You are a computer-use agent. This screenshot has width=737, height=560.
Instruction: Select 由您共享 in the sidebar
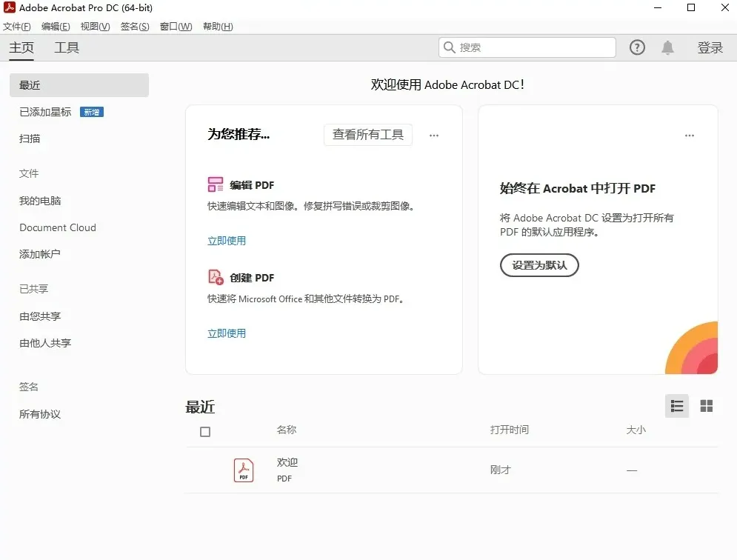click(40, 316)
